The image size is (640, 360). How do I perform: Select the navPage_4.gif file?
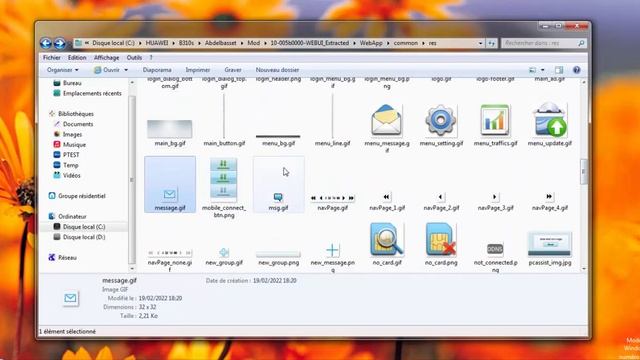tap(549, 202)
